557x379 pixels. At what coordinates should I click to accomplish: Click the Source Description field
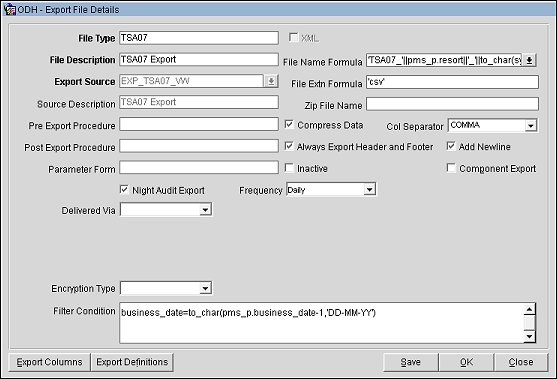(199, 102)
